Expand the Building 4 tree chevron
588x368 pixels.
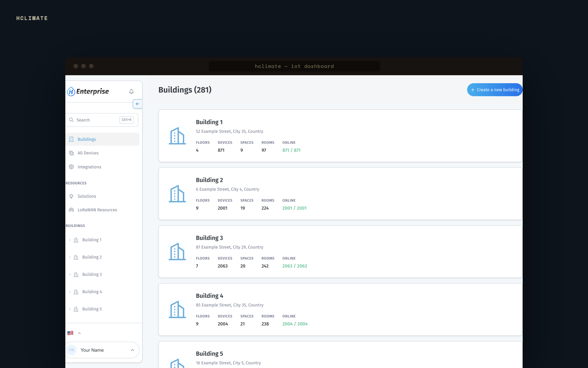(x=70, y=292)
